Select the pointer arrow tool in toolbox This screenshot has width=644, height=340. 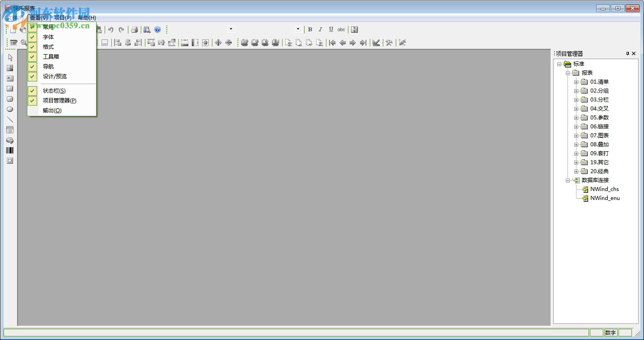(x=10, y=58)
